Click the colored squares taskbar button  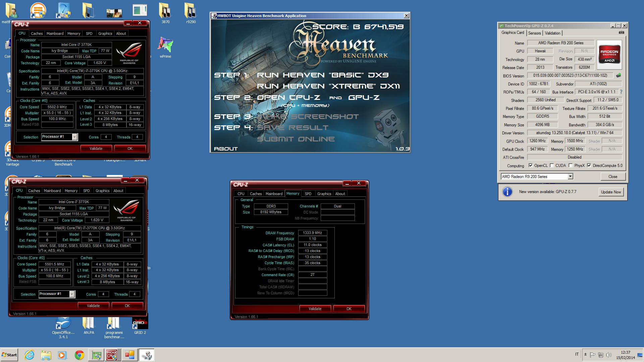[129, 355]
